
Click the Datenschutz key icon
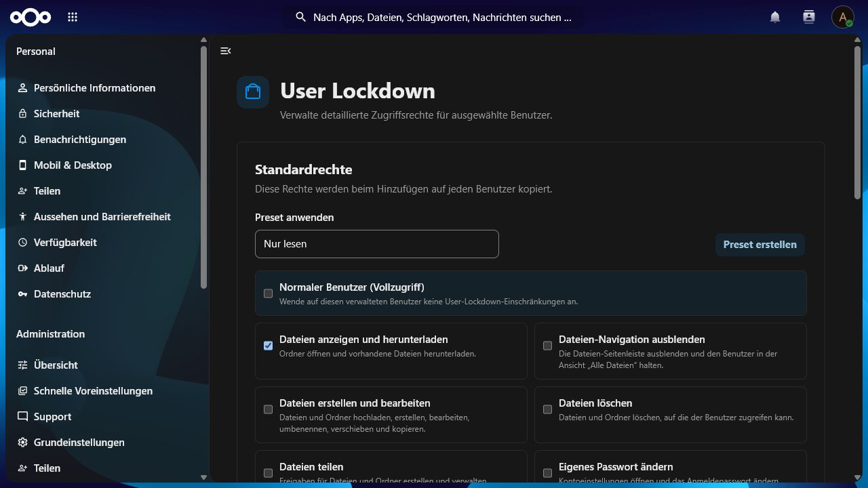[22, 294]
